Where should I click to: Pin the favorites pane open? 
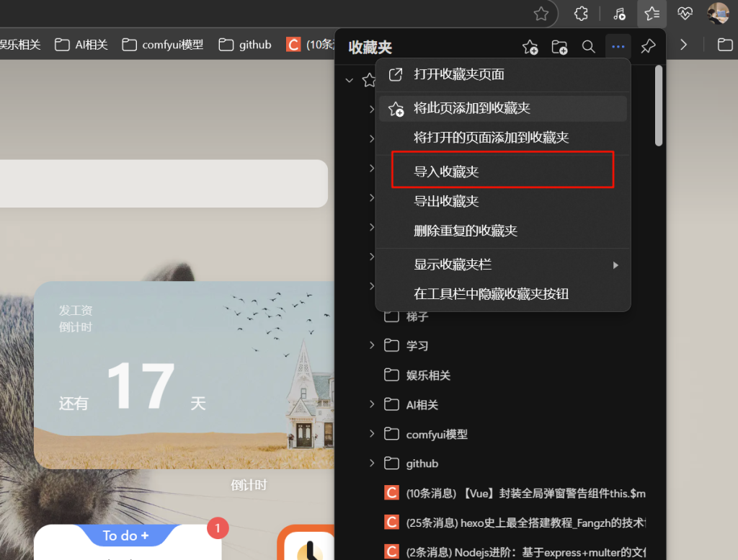pyautogui.click(x=647, y=47)
